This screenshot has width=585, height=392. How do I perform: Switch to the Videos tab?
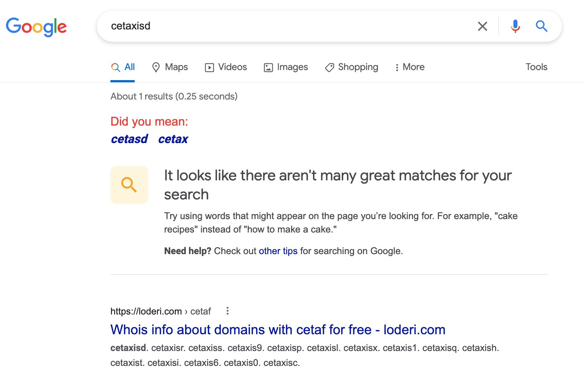(232, 67)
